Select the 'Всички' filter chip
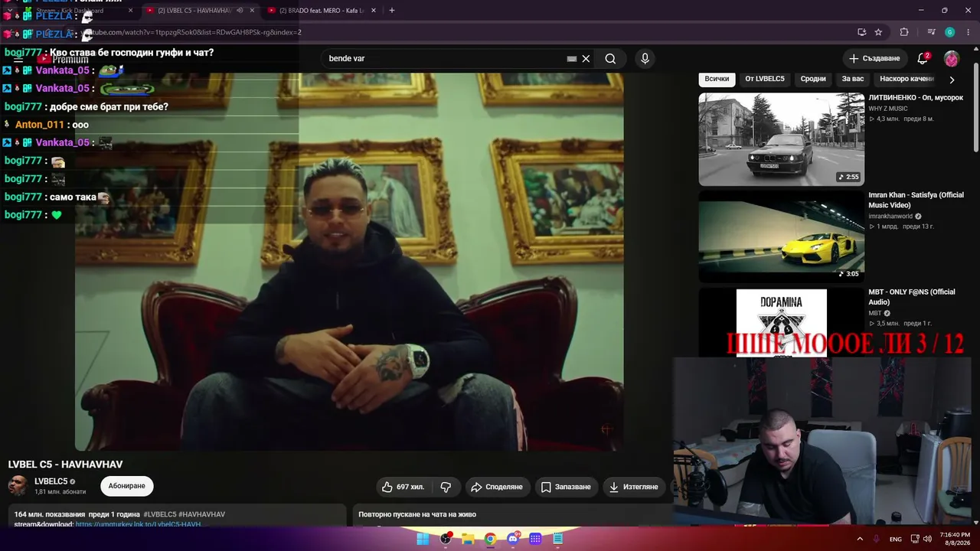 (x=717, y=79)
